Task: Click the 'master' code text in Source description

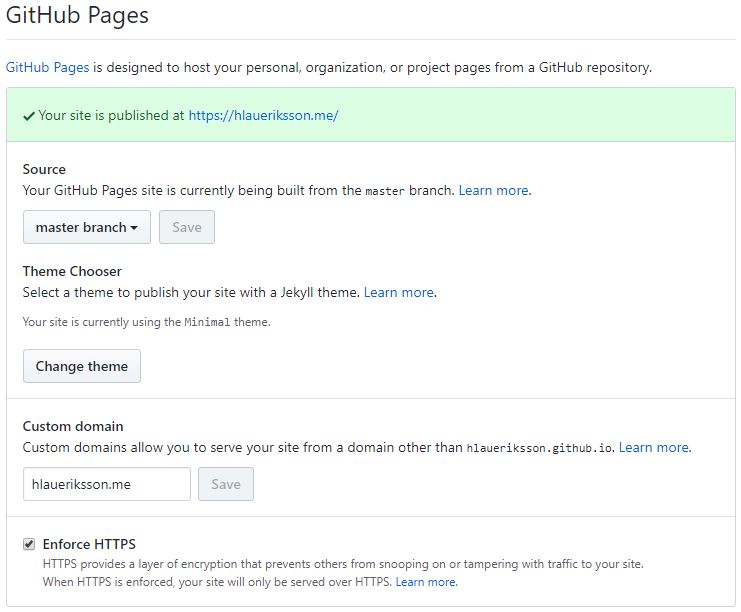Action: 385,191
